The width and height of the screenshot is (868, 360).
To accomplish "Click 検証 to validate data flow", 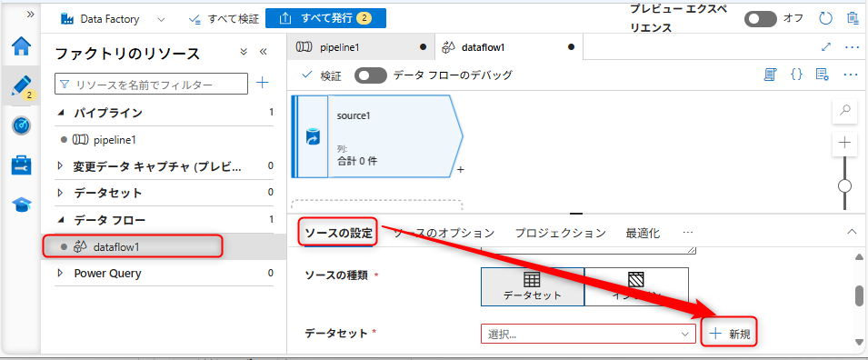I will (321, 75).
